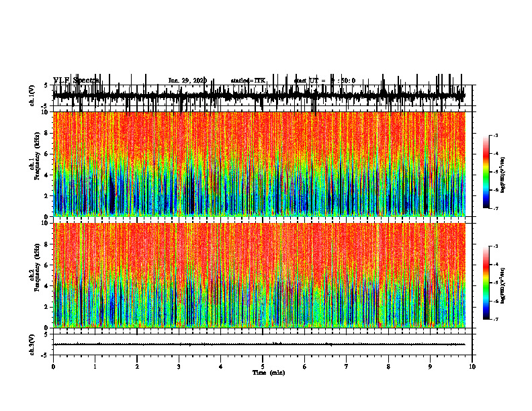Click the time axis tick label '9'
532x411 pixels.
[430, 367]
